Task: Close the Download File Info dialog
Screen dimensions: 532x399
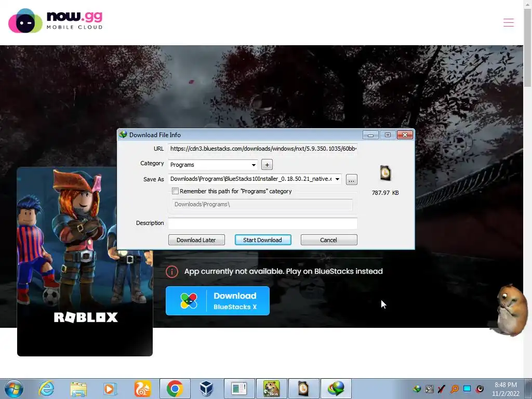Action: [405, 135]
